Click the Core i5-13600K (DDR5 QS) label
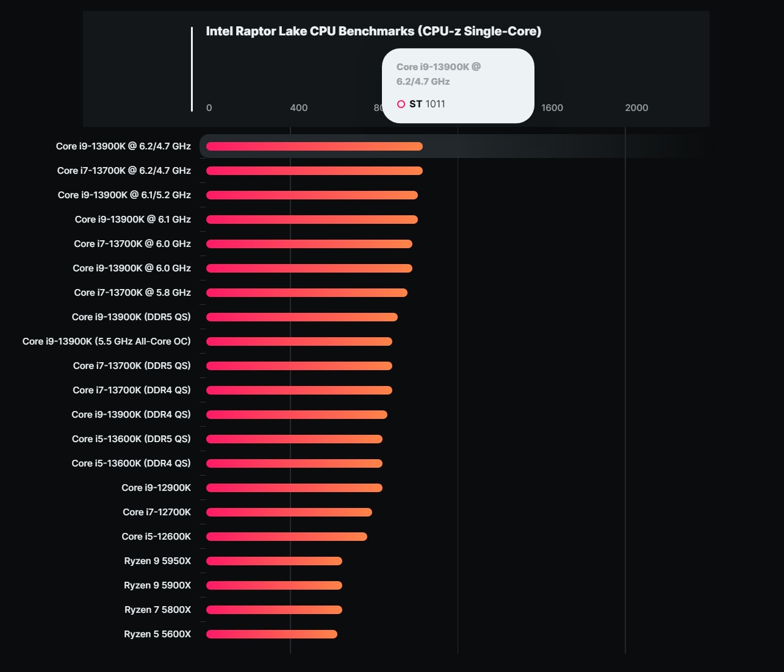This screenshot has width=784, height=672. [131, 439]
